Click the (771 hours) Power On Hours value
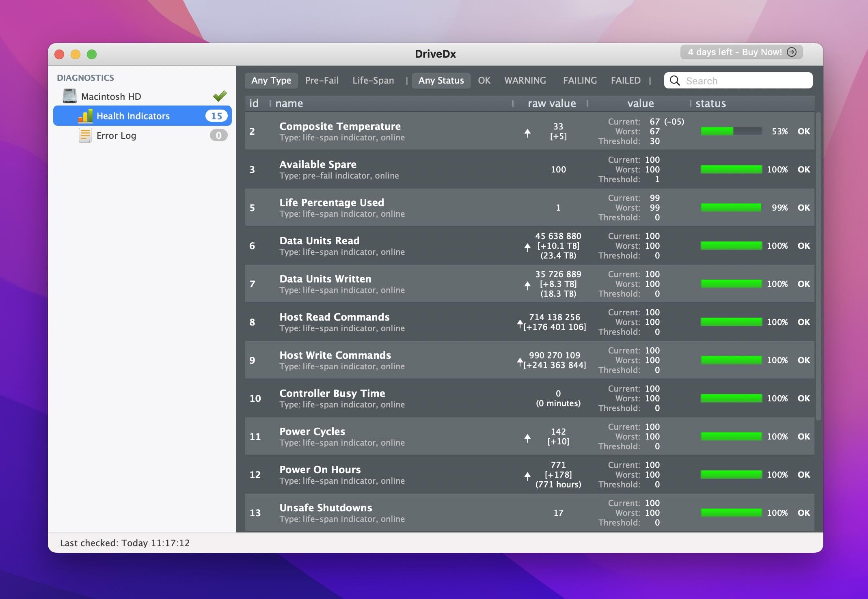Image resolution: width=868 pixels, height=599 pixels. point(558,484)
